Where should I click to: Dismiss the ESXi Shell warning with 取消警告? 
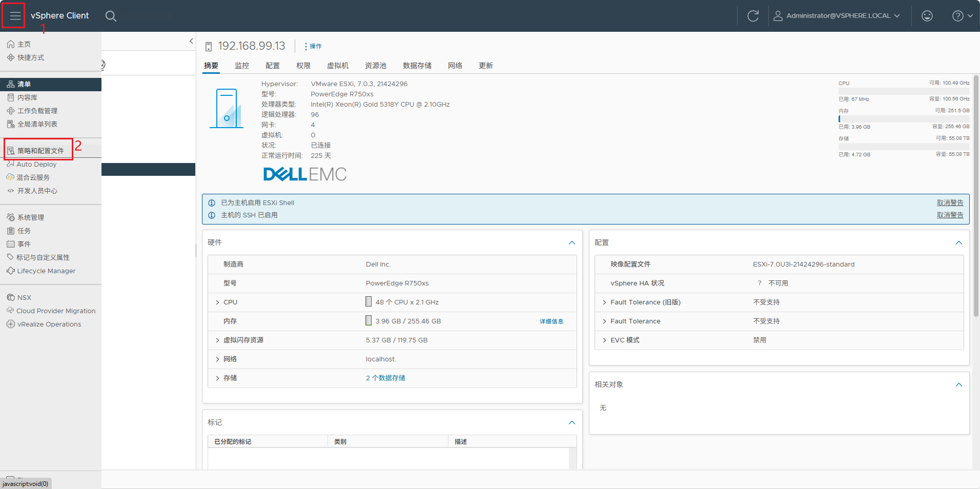(950, 202)
